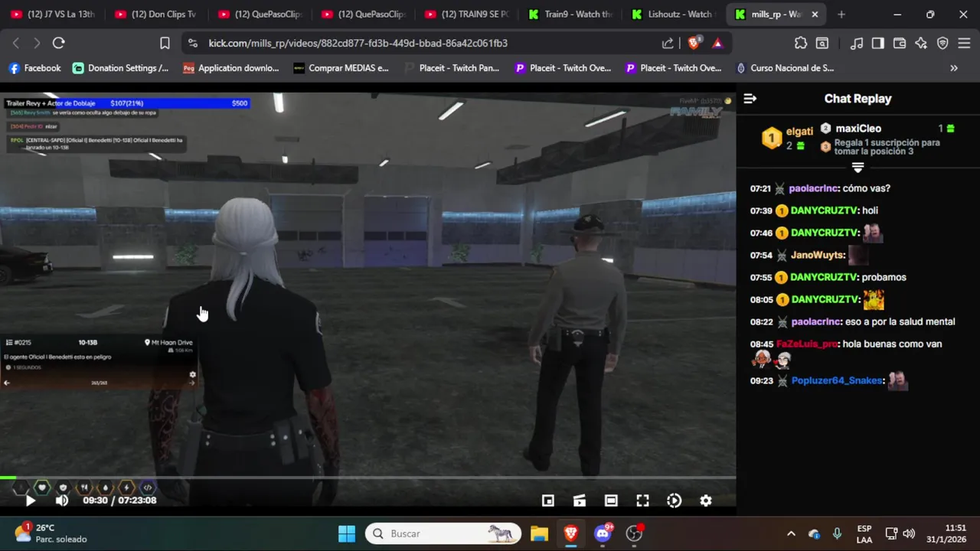Open the weather widget 26°C
980x551 pixels.
51,533
